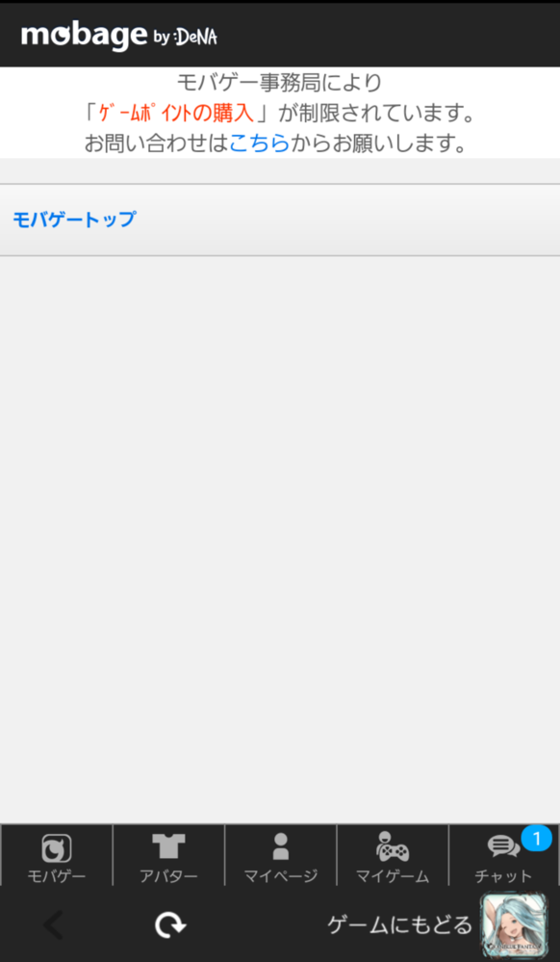
Task: Click the back arrow in bottom bar
Action: click(x=53, y=924)
